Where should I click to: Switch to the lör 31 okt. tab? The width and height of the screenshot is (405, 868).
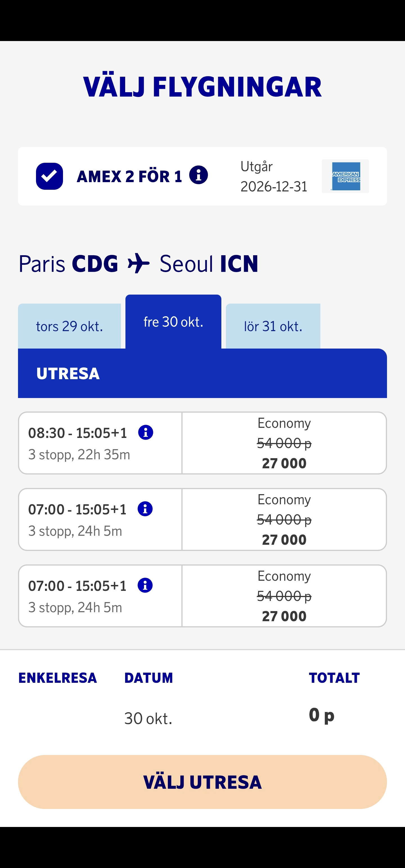[x=273, y=326]
